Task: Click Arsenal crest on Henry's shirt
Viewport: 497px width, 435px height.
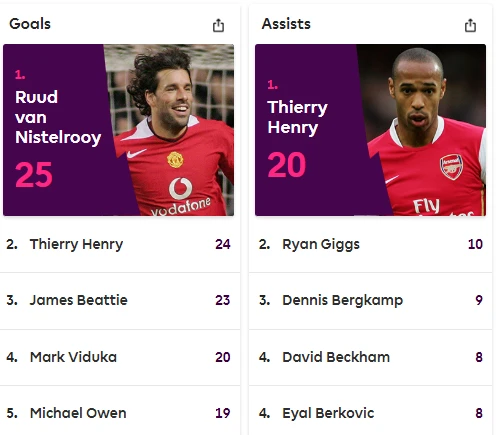Action: coord(451,167)
